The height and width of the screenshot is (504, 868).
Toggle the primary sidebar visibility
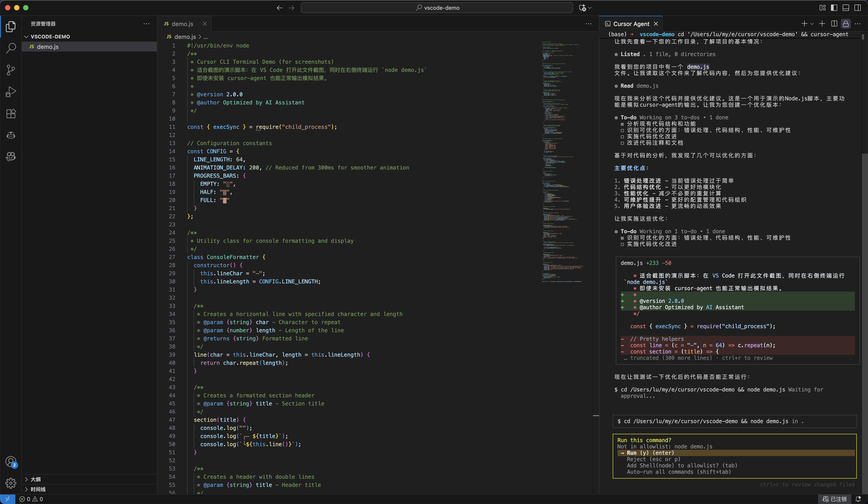[834, 8]
